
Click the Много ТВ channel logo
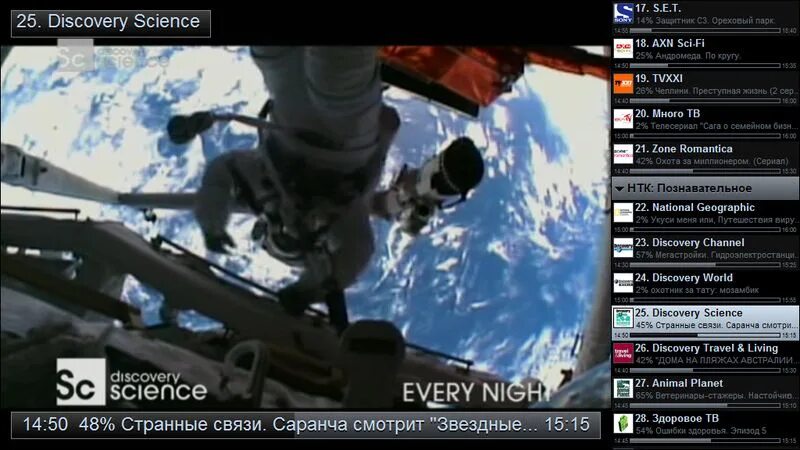pyautogui.click(x=623, y=119)
